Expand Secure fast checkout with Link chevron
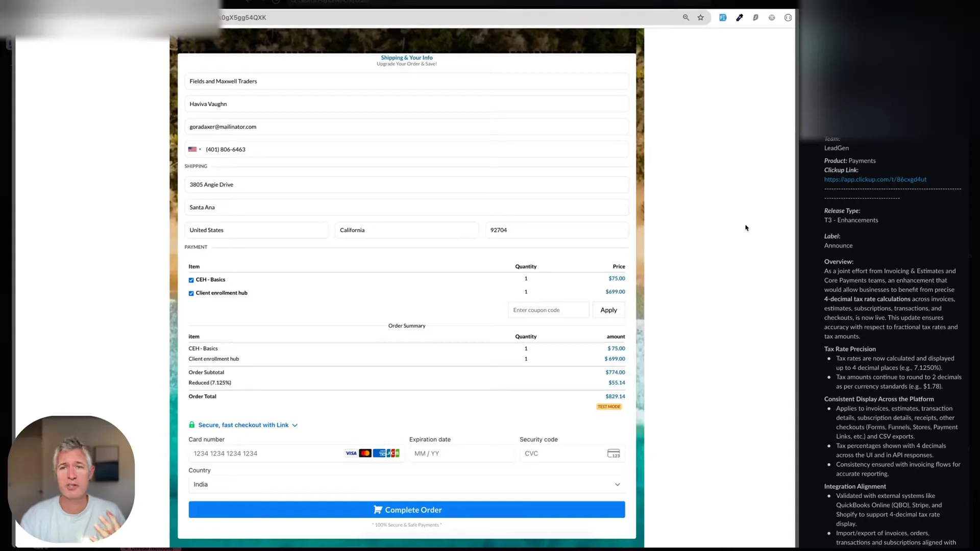Screen dimensions: 980x551 295,425
